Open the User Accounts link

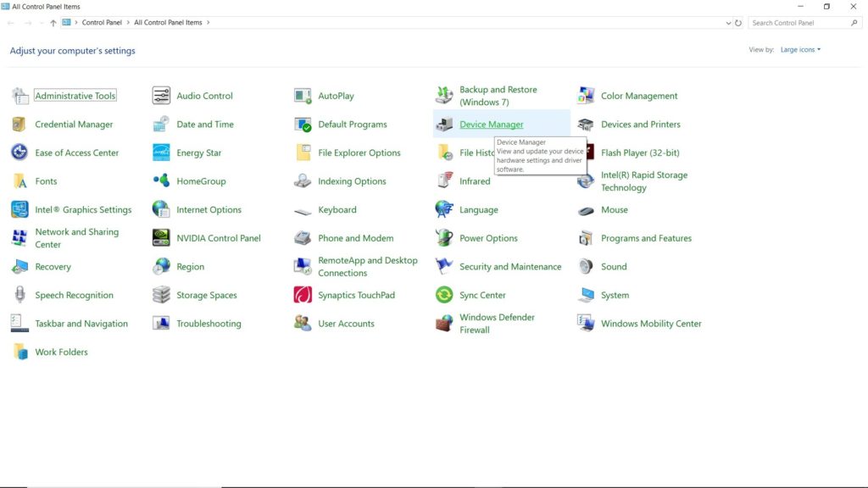point(346,324)
